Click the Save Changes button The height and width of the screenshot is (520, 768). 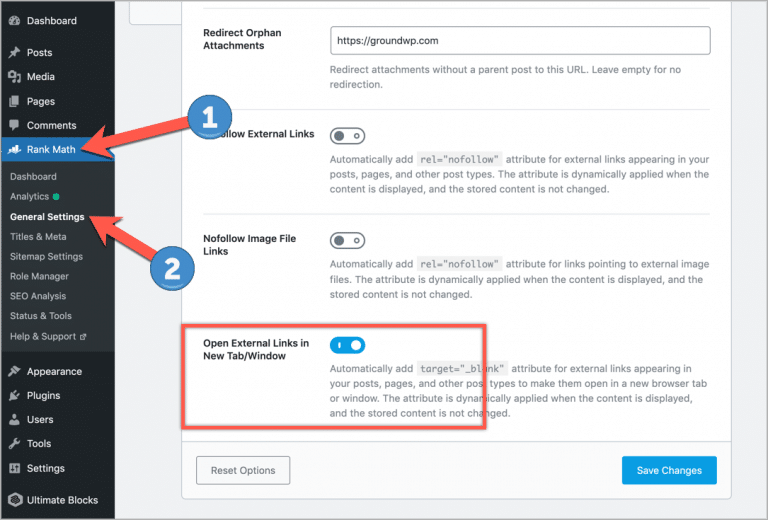669,470
